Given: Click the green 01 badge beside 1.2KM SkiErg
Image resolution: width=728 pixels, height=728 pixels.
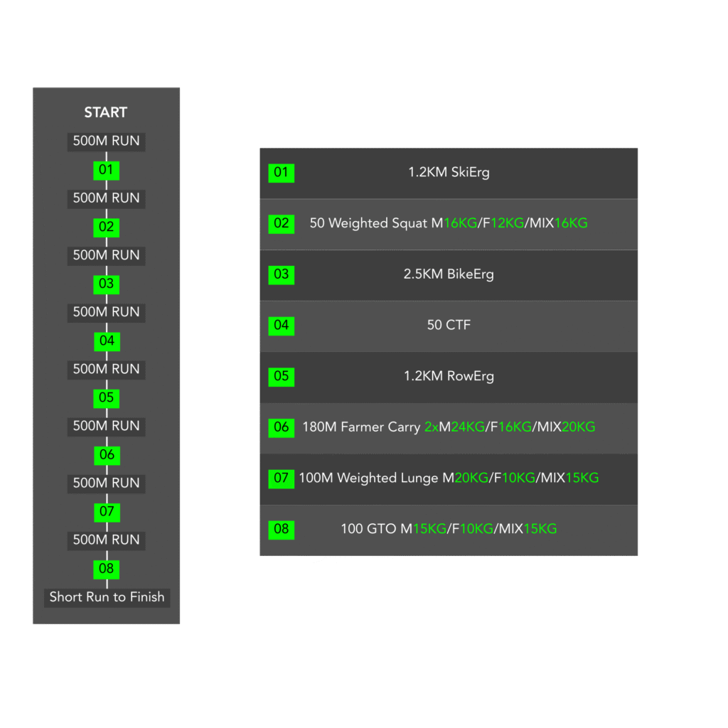Looking at the screenshot, I should pyautogui.click(x=281, y=173).
